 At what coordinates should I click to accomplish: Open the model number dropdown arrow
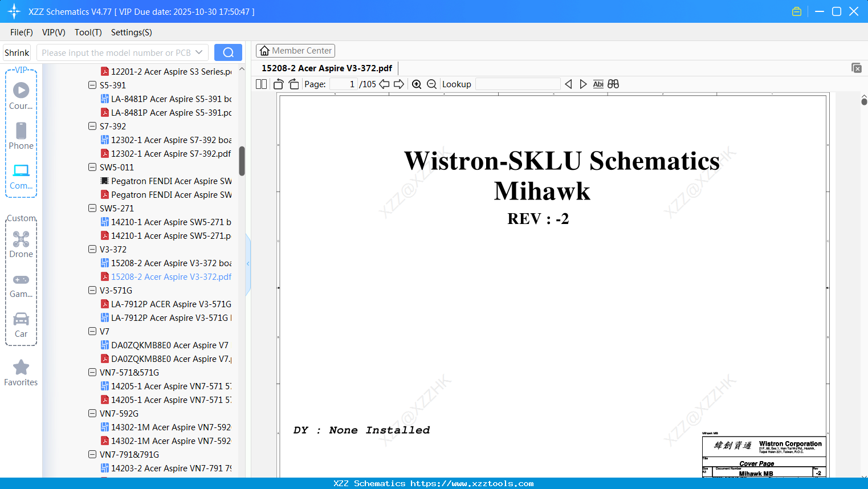coord(199,52)
